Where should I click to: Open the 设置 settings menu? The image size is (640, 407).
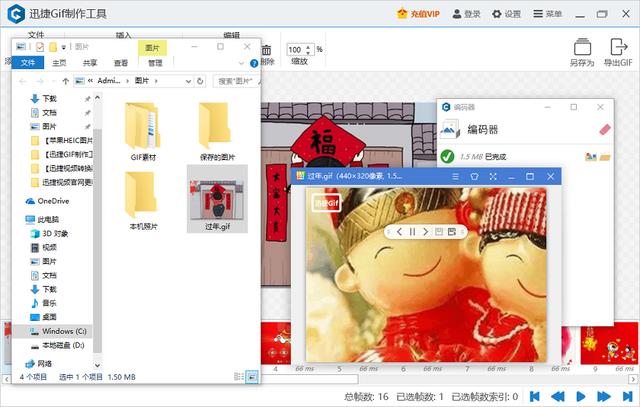click(506, 14)
